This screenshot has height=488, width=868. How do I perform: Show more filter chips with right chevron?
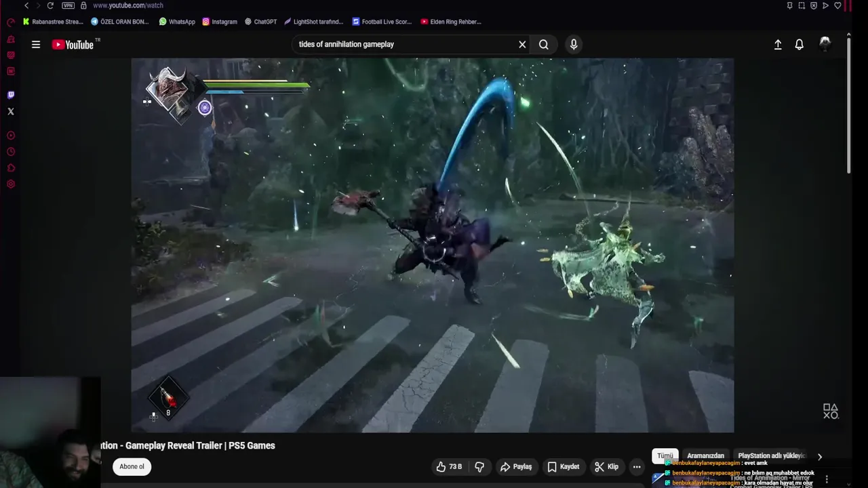[x=819, y=457]
